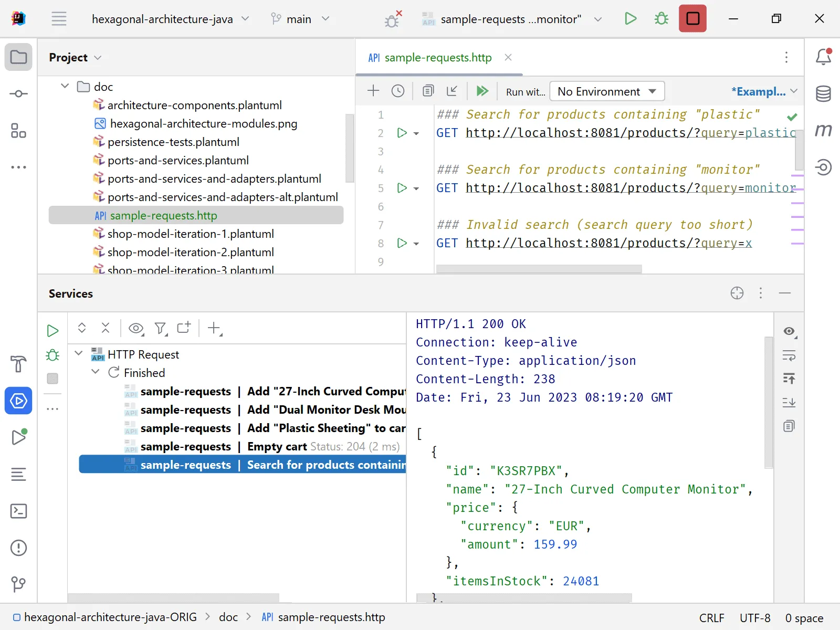This screenshot has width=840, height=630.
Task: Open the Services tool window icon
Action: [18, 401]
